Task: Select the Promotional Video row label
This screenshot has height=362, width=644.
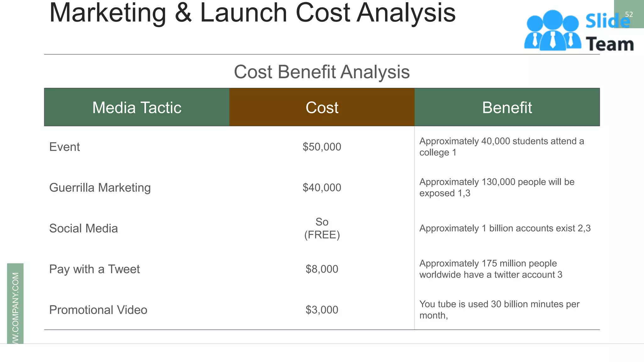Action: pos(98,310)
